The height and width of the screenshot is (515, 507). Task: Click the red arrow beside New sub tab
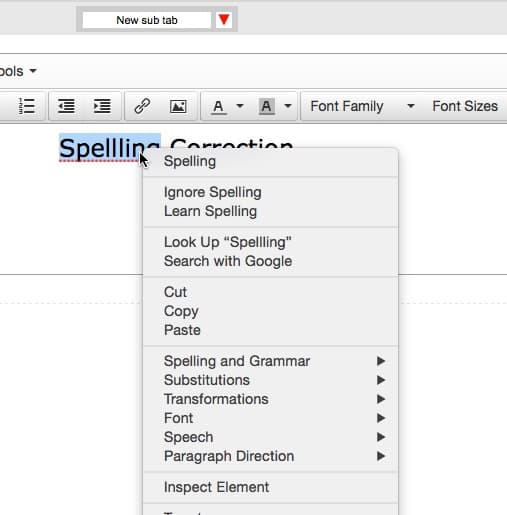click(224, 20)
